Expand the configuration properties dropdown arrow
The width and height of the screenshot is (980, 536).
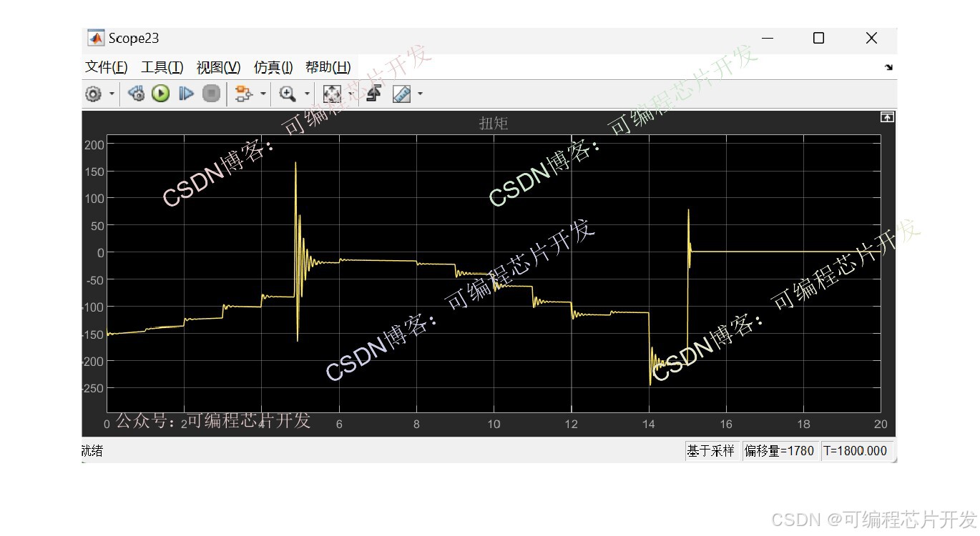pyautogui.click(x=112, y=94)
